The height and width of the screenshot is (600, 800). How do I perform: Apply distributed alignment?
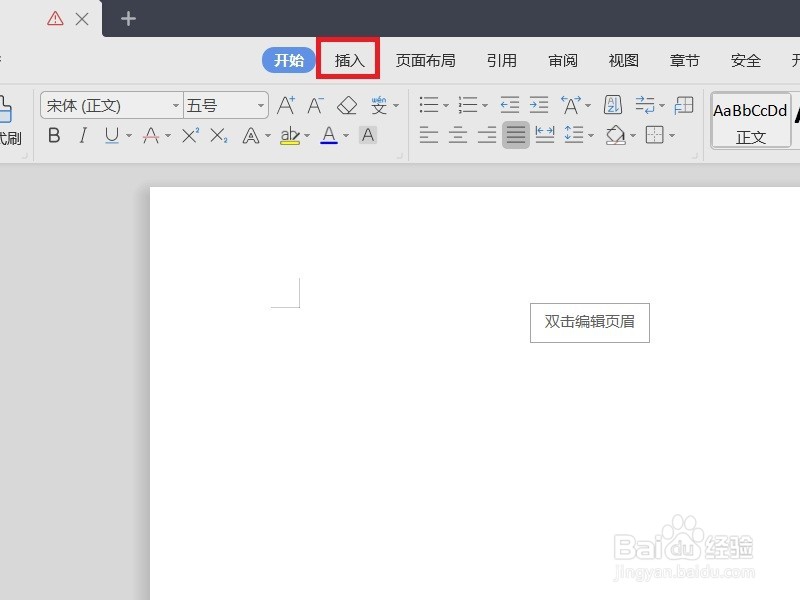(x=545, y=135)
